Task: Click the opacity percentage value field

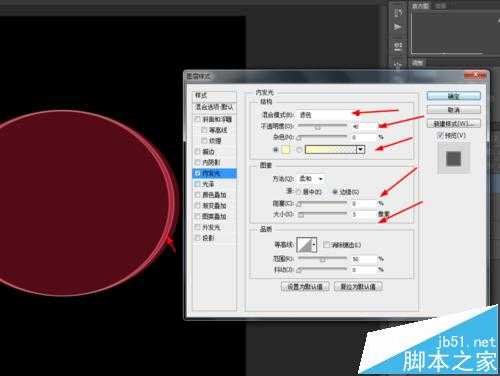Action: point(364,127)
